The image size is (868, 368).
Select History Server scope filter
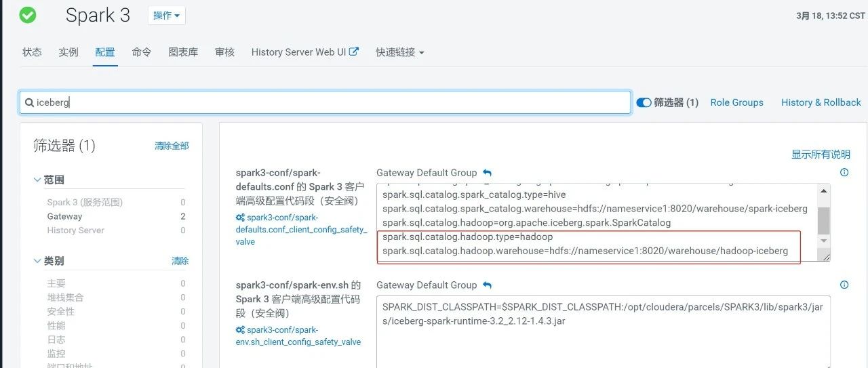(75, 230)
